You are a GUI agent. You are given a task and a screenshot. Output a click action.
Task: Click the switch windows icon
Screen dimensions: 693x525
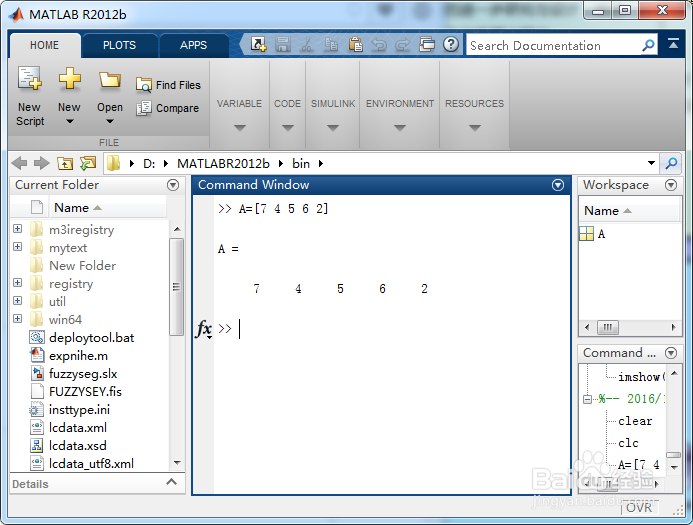(426, 44)
